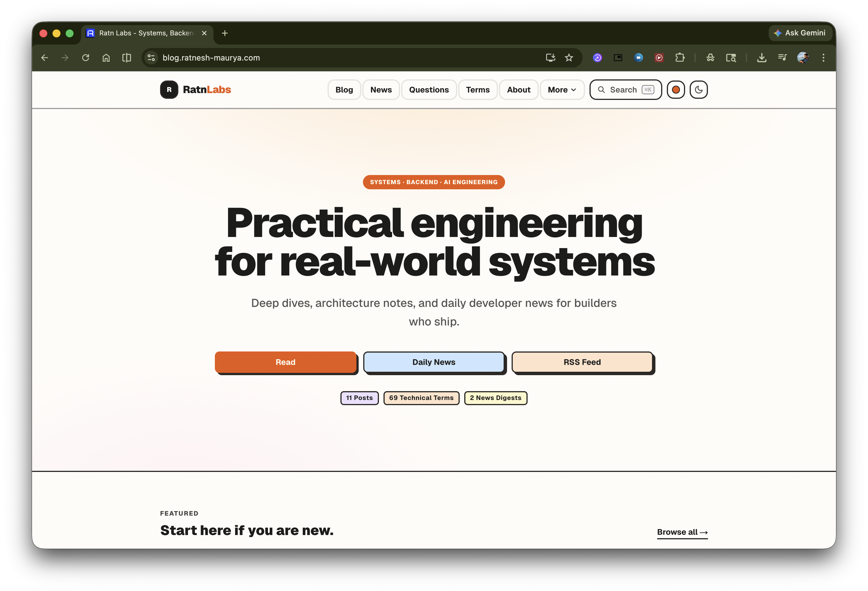Screen dimensions: 868x591
Task: Click the Systems Backend AI Engineering pill
Action: click(434, 182)
